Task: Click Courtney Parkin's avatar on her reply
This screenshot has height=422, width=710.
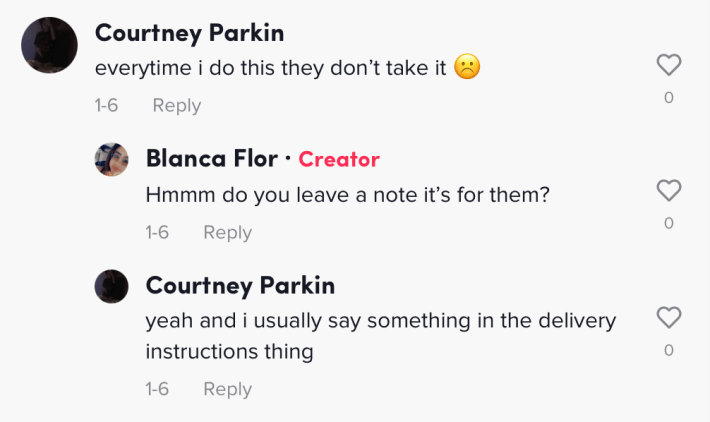Action: coord(111,286)
